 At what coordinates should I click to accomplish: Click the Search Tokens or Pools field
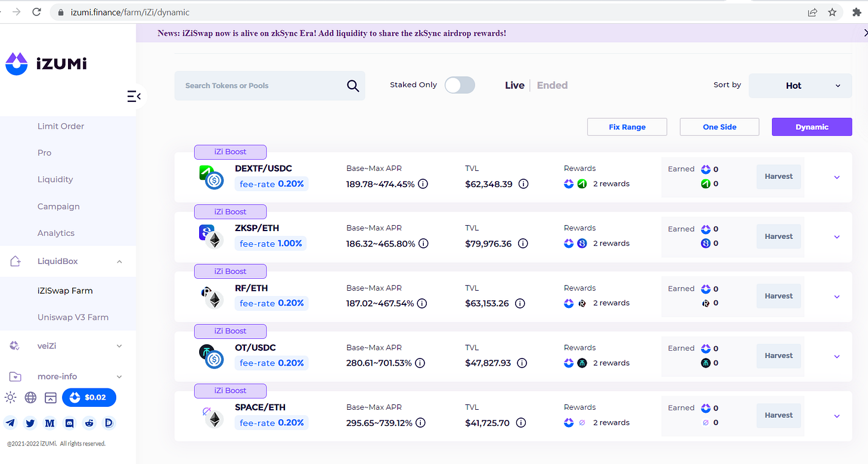269,86
